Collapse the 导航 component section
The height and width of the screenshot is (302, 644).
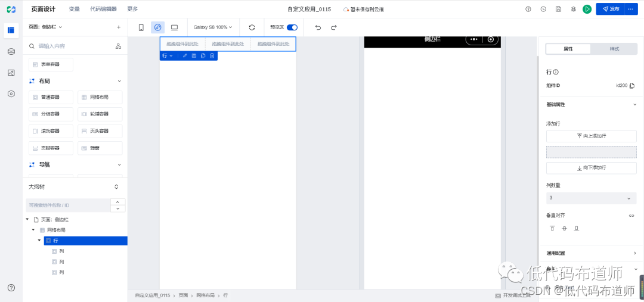[119, 164]
